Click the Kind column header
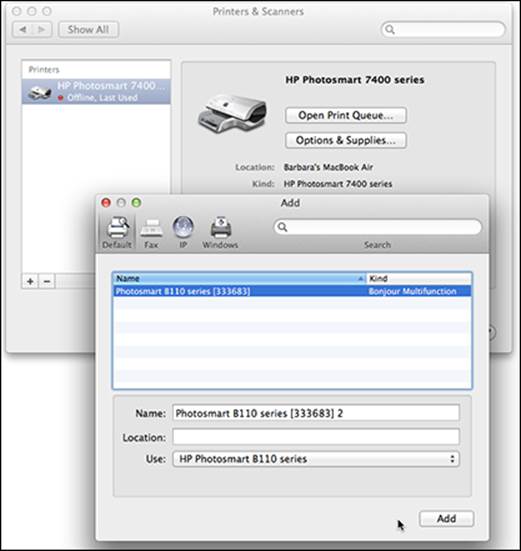The image size is (521, 551). [x=419, y=278]
